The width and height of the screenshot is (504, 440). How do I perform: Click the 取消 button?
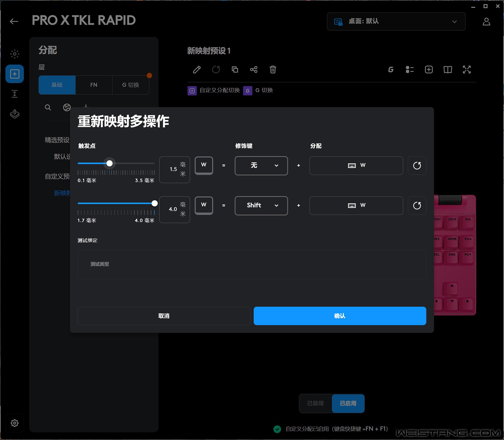(164, 316)
